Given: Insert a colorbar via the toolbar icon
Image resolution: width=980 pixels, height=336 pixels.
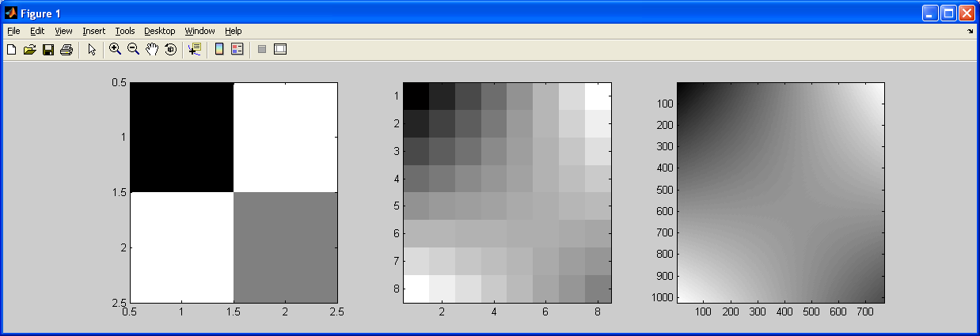Looking at the screenshot, I should pos(219,50).
